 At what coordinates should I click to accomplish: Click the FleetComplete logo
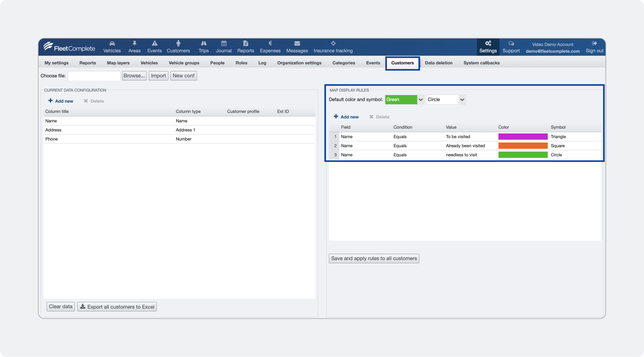69,47
